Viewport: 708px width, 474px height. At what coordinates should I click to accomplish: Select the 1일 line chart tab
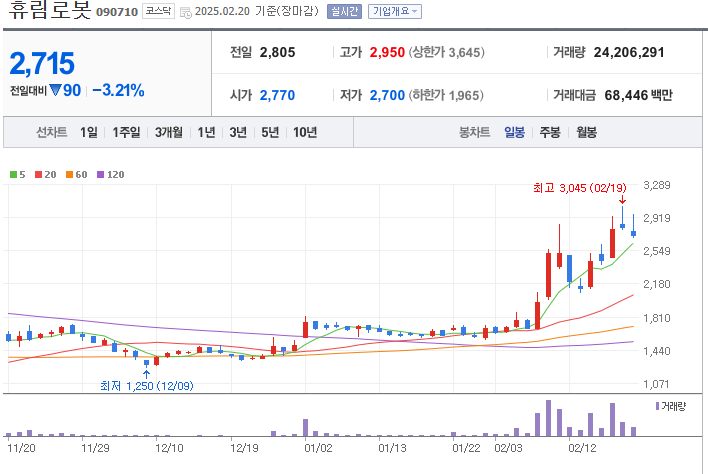[88, 132]
